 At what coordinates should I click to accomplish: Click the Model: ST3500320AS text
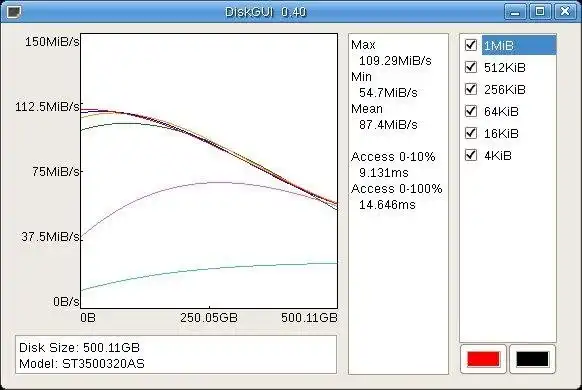coord(82,364)
